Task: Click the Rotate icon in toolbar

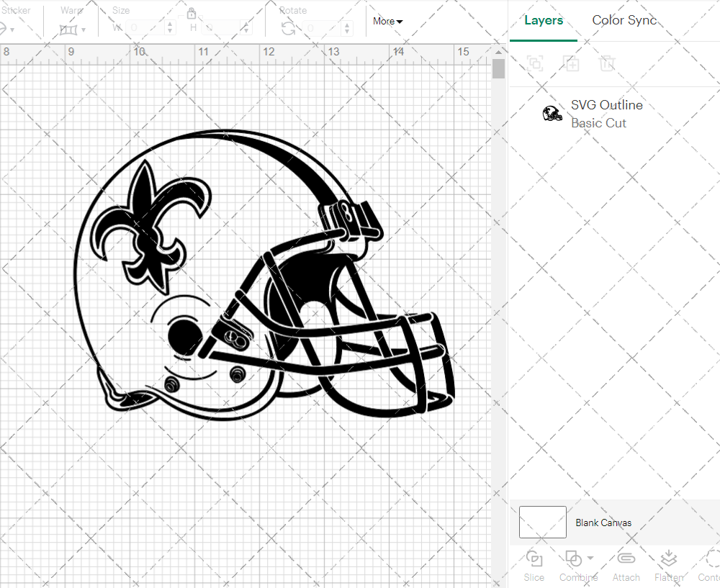Action: tap(288, 28)
